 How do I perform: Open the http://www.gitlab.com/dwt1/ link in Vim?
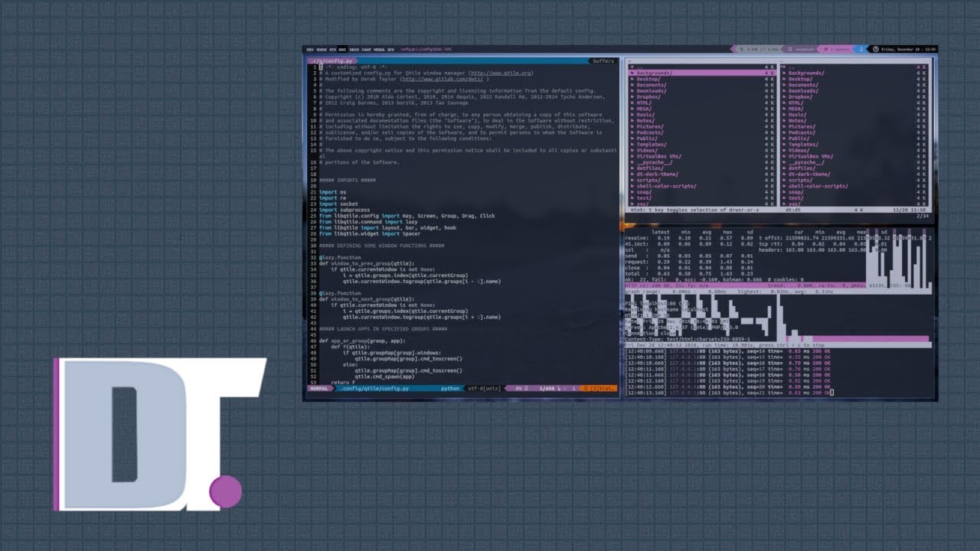(x=442, y=79)
